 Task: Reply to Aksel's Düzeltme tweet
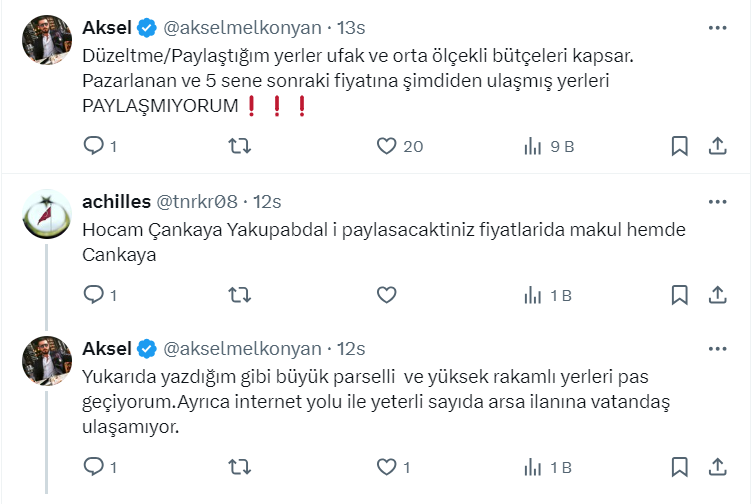[x=93, y=146]
